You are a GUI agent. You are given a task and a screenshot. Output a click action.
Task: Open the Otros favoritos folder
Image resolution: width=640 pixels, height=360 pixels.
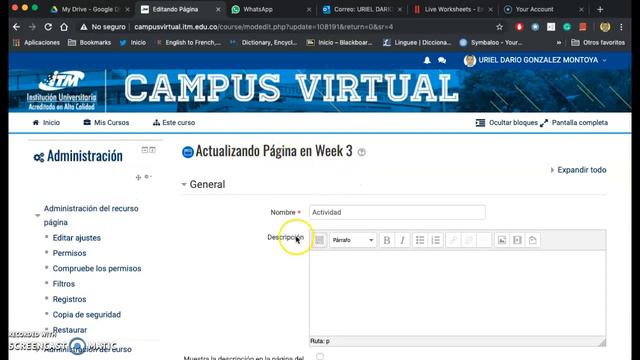598,42
